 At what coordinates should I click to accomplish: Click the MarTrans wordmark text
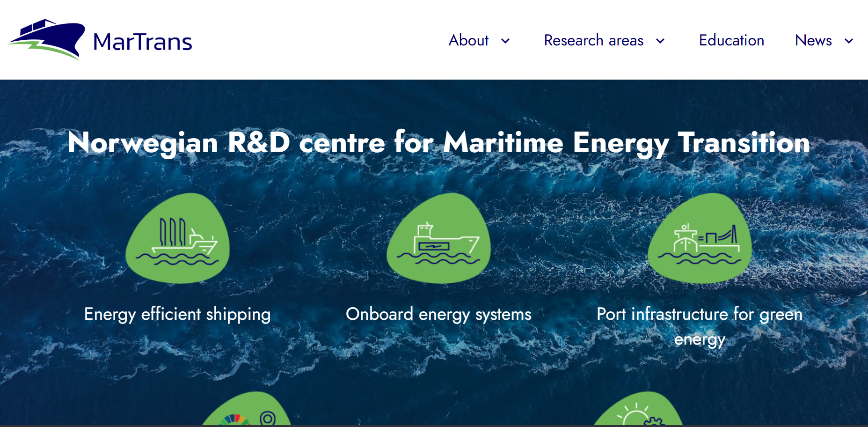[x=142, y=42]
